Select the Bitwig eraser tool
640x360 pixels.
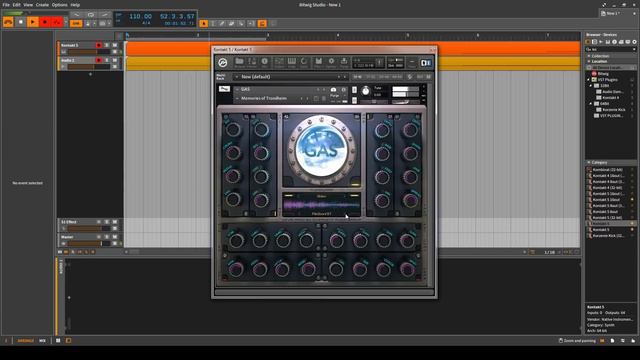pyautogui.click(x=232, y=24)
